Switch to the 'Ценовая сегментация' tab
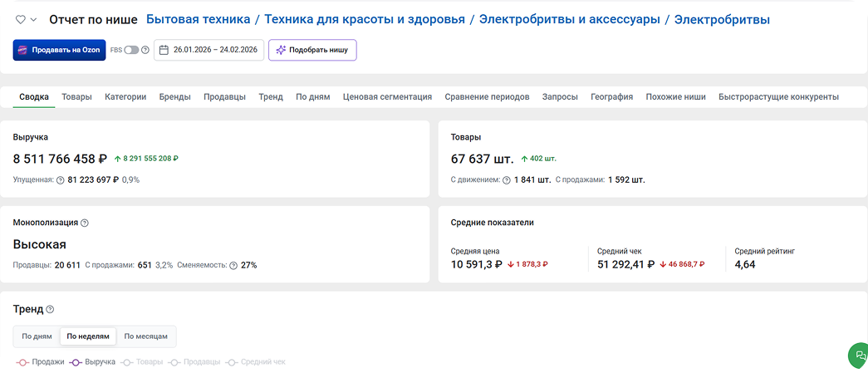The height and width of the screenshot is (373, 868). (x=387, y=96)
